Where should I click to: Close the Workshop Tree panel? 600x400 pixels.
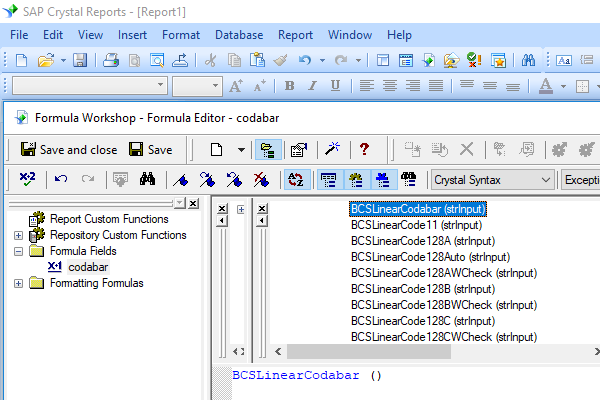[x=194, y=203]
